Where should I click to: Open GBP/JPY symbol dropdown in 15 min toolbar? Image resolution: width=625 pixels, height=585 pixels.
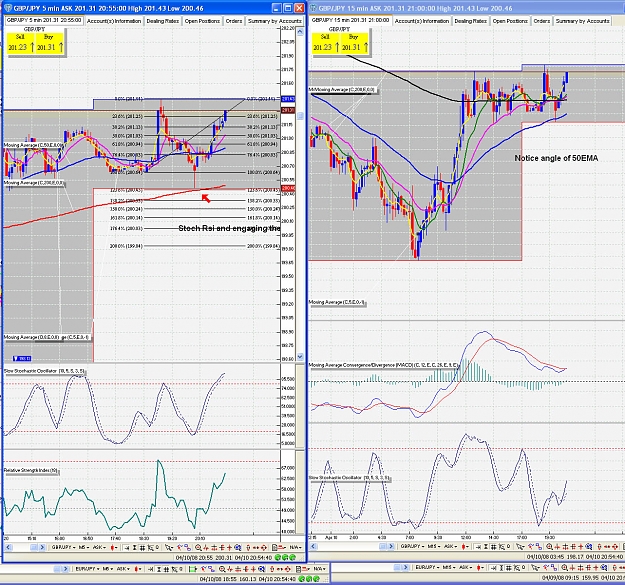click(x=413, y=546)
